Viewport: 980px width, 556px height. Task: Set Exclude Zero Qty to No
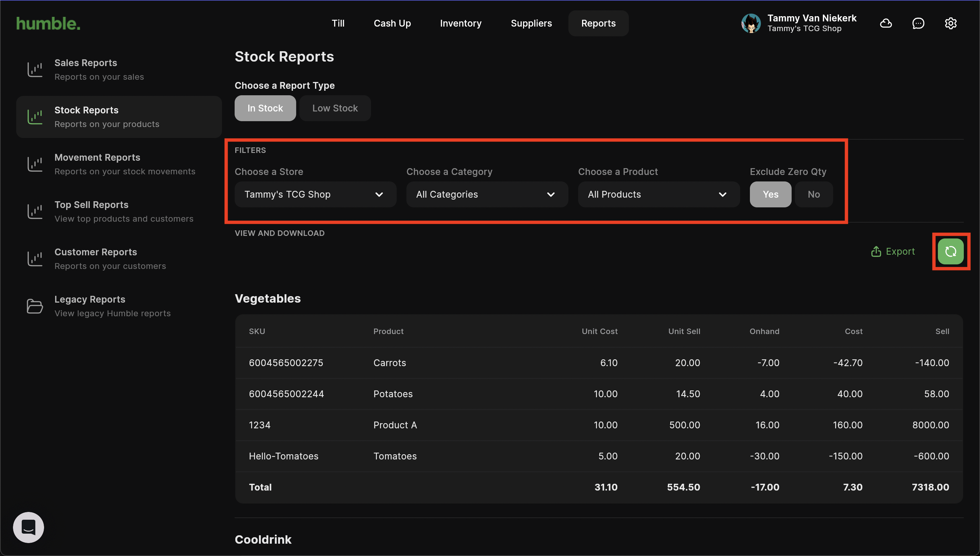(x=813, y=194)
